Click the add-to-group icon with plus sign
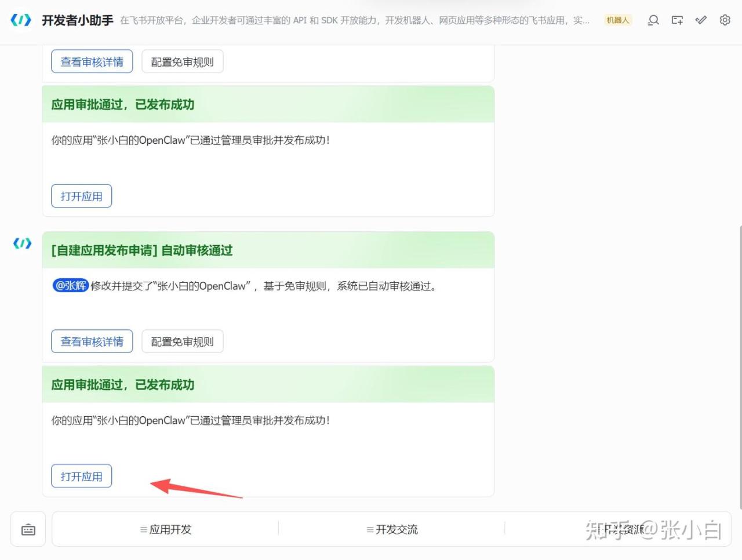Image resolution: width=742 pixels, height=560 pixels. point(677,20)
